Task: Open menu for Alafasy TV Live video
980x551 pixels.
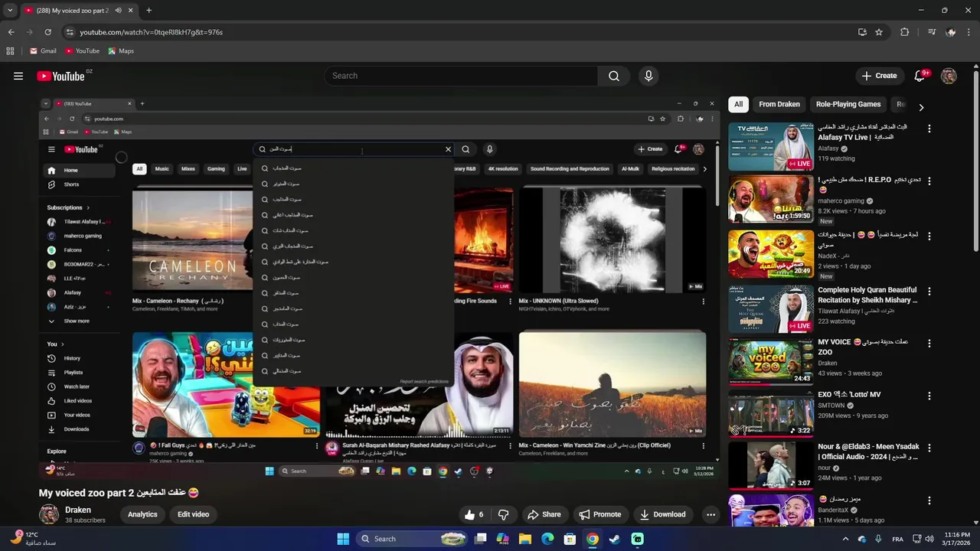Action: coord(929,129)
